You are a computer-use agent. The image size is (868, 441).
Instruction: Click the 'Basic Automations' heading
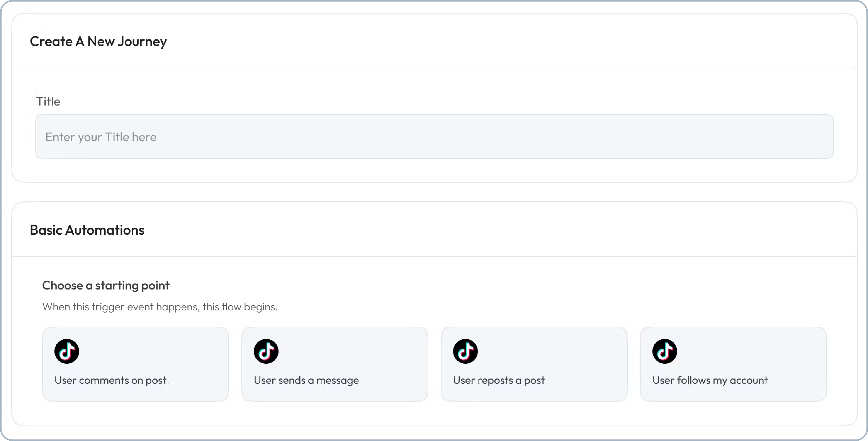(87, 230)
